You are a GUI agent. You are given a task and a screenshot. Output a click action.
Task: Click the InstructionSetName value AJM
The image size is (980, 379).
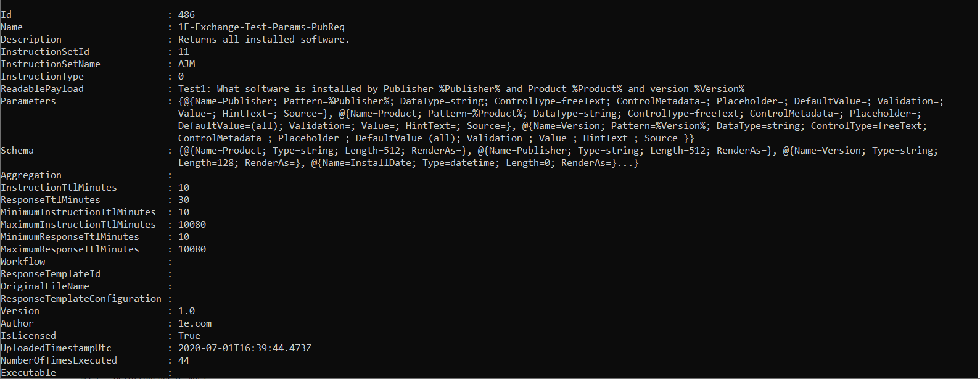tap(186, 64)
